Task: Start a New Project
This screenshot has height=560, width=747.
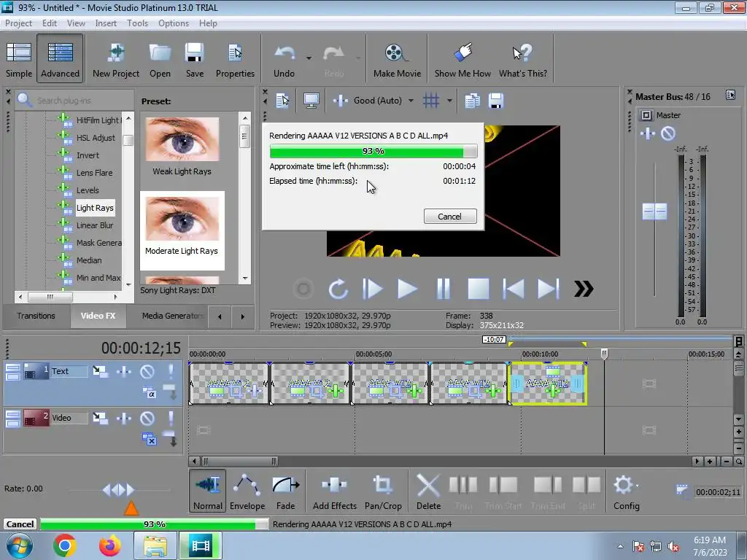Action: coord(116,60)
